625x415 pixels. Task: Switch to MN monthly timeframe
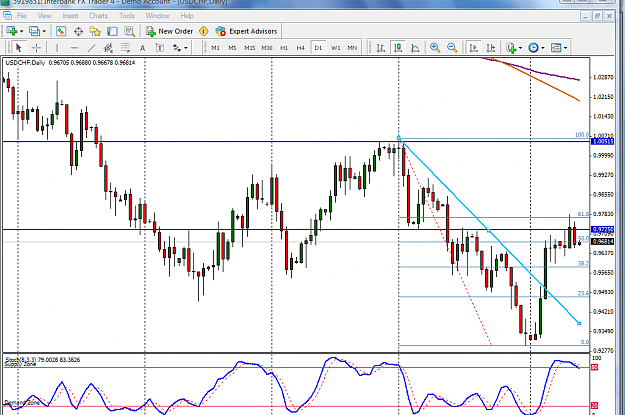point(352,48)
